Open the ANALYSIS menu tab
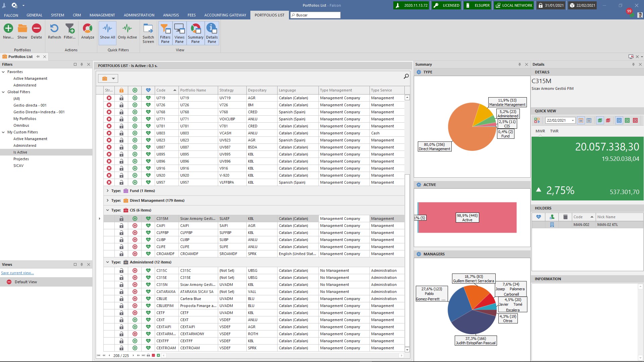Viewport: 644px width, 362px height. [171, 15]
